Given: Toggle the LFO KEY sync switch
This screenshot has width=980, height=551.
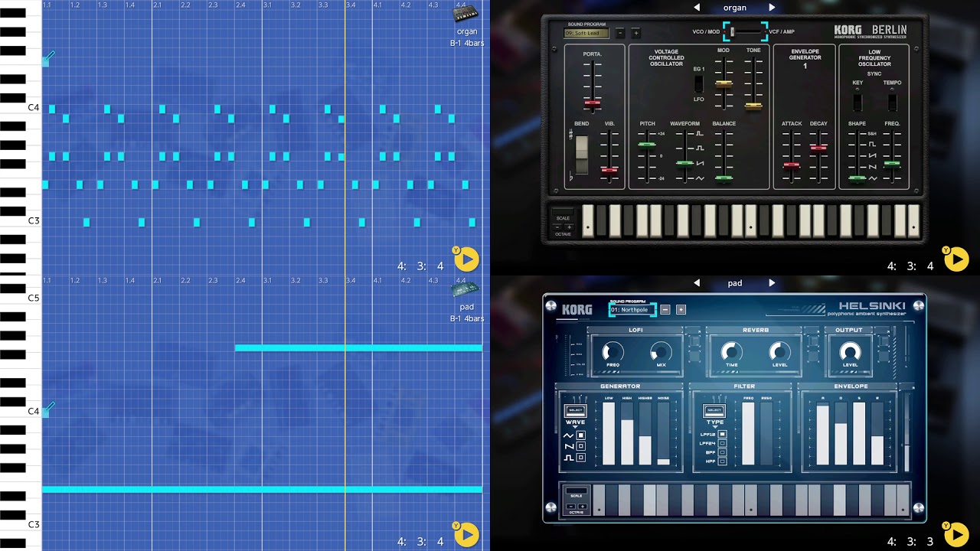Looking at the screenshot, I should [857, 102].
